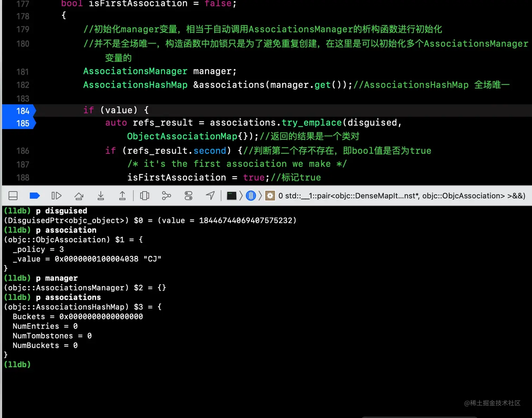The width and height of the screenshot is (532, 418).
Task: Step out of the current function
Action: click(x=122, y=196)
